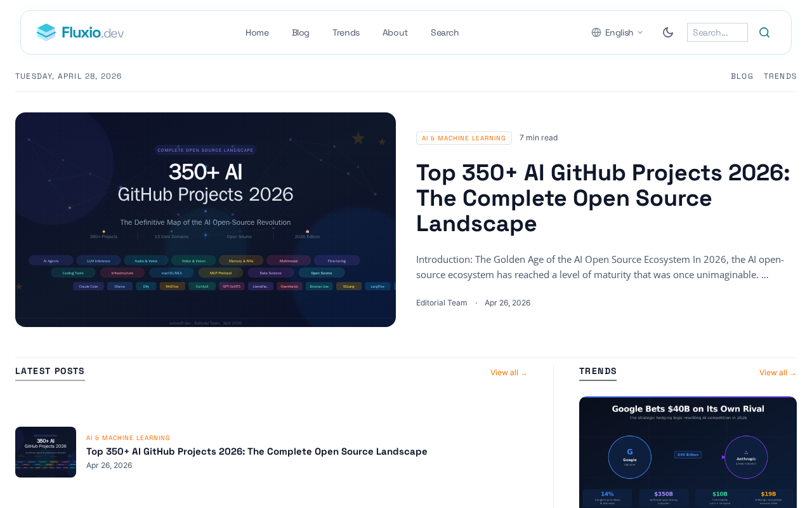Click the date Tuesday, April 28, 2026
Screen dimensions: 812x508
(x=69, y=76)
